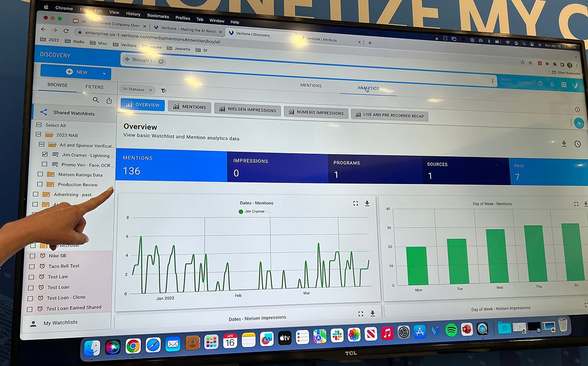
Task: Toggle the Select All checkbox
Action: point(39,125)
